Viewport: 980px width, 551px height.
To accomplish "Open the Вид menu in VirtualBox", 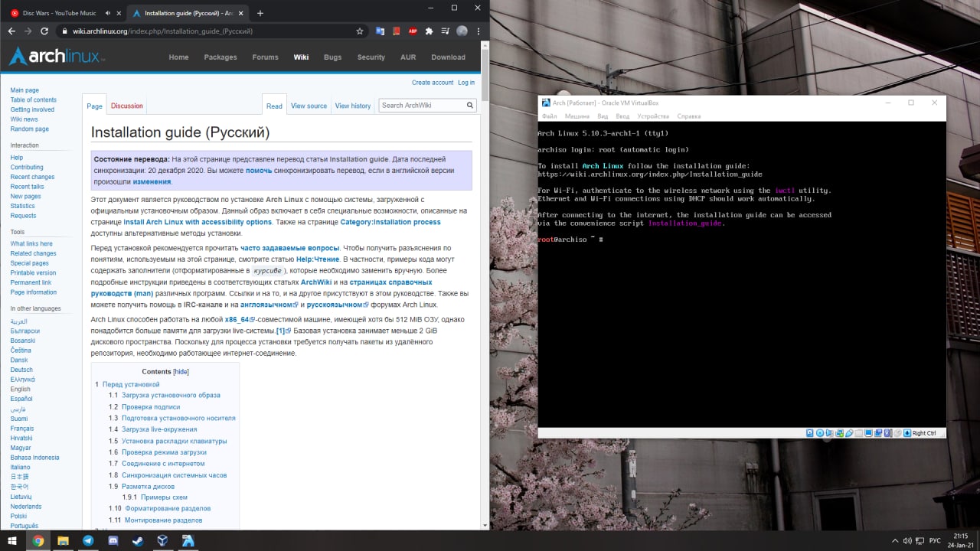I will pyautogui.click(x=603, y=116).
